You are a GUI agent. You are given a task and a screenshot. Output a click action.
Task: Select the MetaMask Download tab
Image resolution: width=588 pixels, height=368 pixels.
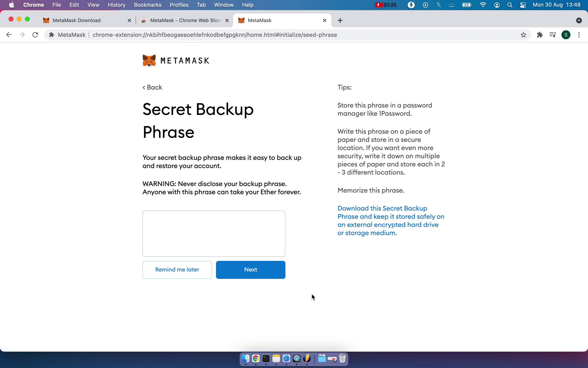point(76,20)
